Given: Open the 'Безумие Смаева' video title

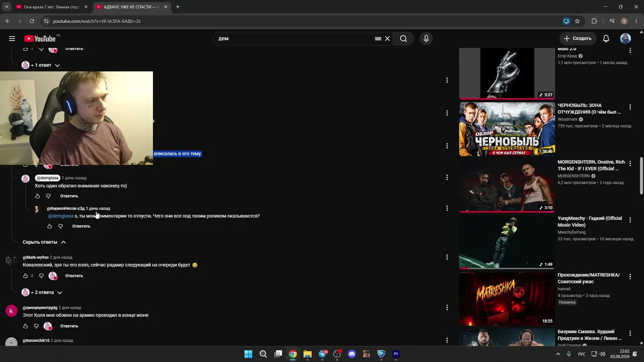Looking at the screenshot, I should click(x=590, y=335).
